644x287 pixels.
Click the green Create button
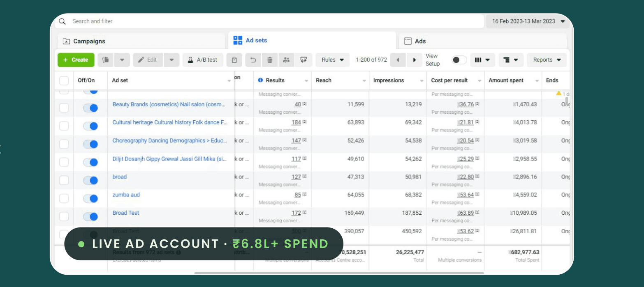pos(76,60)
